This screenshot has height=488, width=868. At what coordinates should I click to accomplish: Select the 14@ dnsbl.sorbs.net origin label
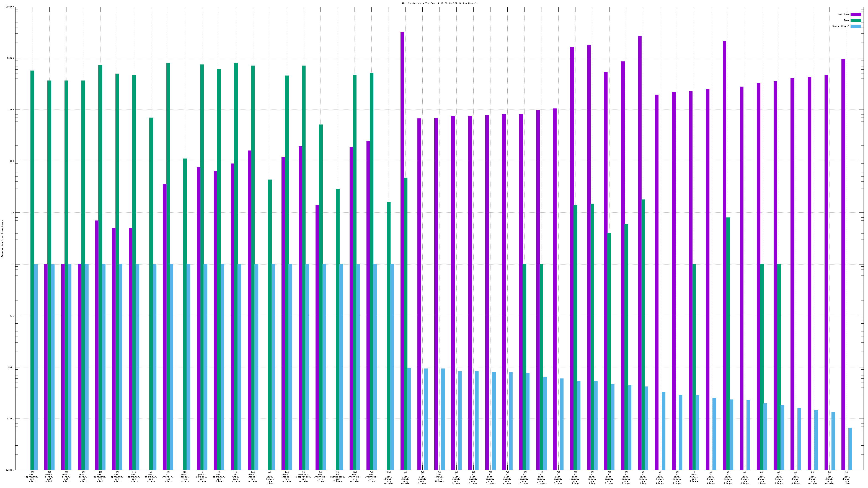pyautogui.click(x=253, y=477)
